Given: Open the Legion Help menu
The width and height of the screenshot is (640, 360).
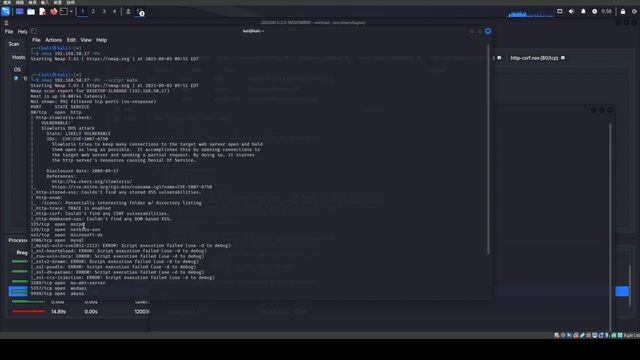Looking at the screenshot, I should 22,31.
